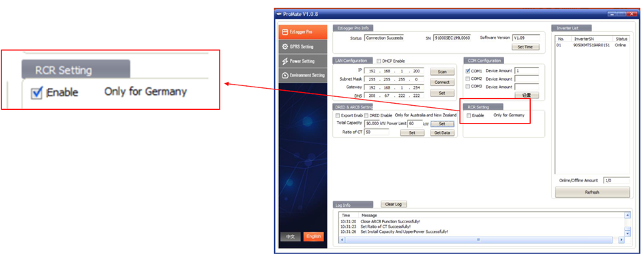Select the Power Setting lightning icon

click(285, 61)
